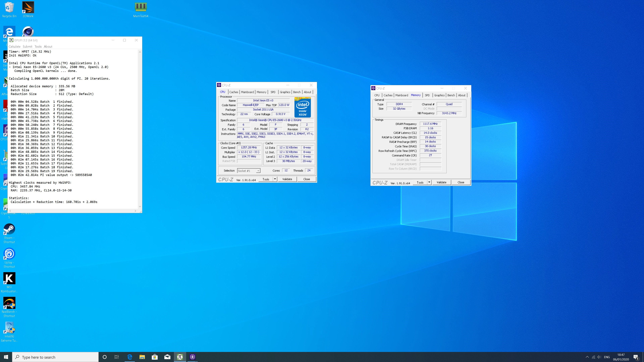Open the MemTest64 desktop icon

(x=141, y=10)
